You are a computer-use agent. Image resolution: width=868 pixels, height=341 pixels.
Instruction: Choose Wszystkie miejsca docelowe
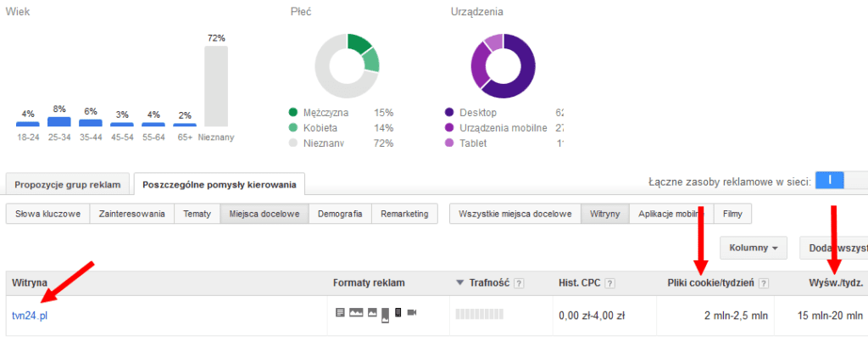(x=515, y=214)
